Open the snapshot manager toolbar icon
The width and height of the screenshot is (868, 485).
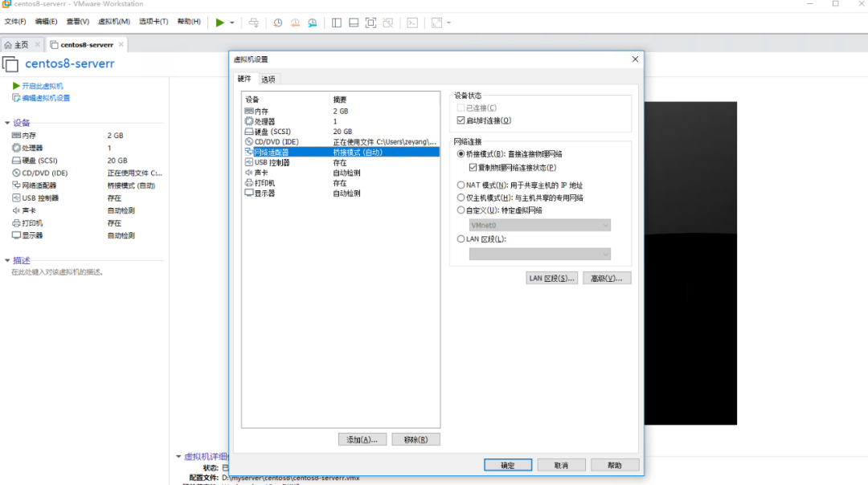click(313, 22)
